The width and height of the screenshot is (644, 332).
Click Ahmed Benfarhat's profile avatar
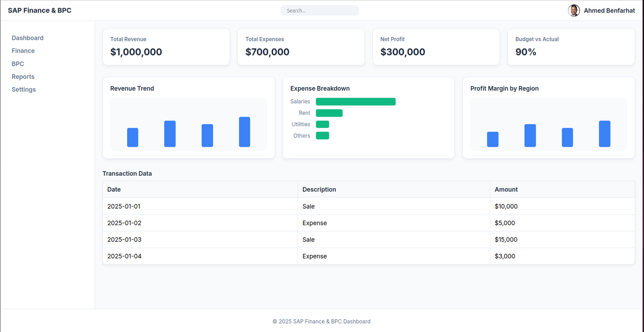[574, 10]
